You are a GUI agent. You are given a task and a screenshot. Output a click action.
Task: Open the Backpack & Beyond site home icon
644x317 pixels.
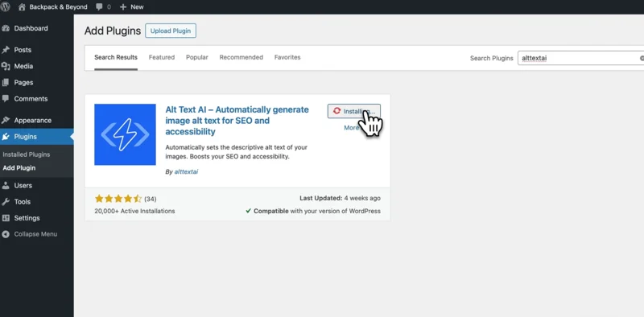point(23,6)
